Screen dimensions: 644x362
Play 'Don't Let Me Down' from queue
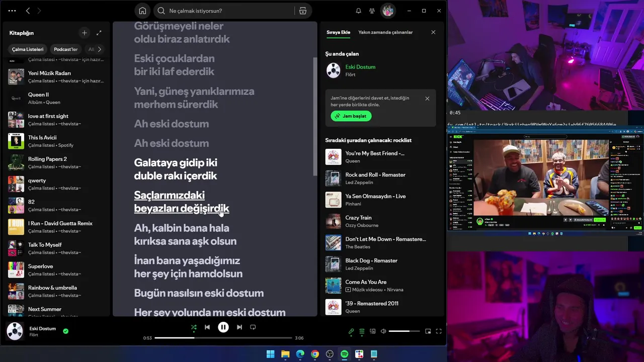tap(380, 243)
